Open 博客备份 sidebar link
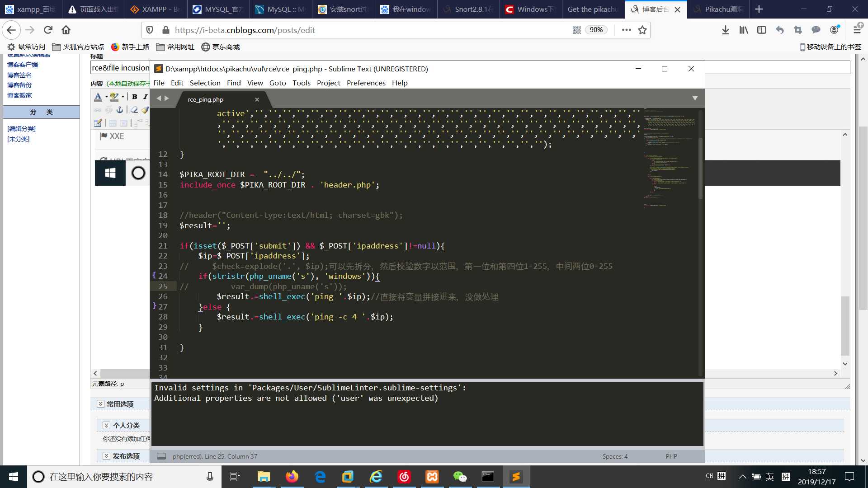Screen dimensions: 868x488 pyautogui.click(x=19, y=85)
